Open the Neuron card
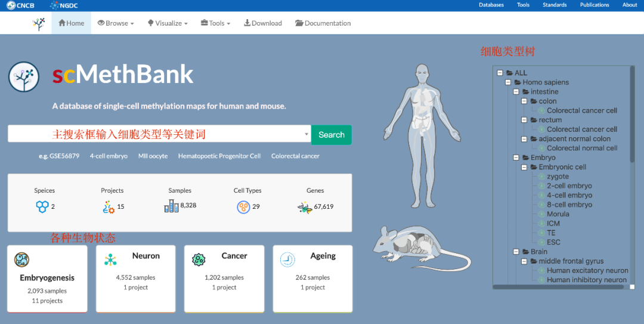The height and width of the screenshot is (324, 644). (135, 279)
